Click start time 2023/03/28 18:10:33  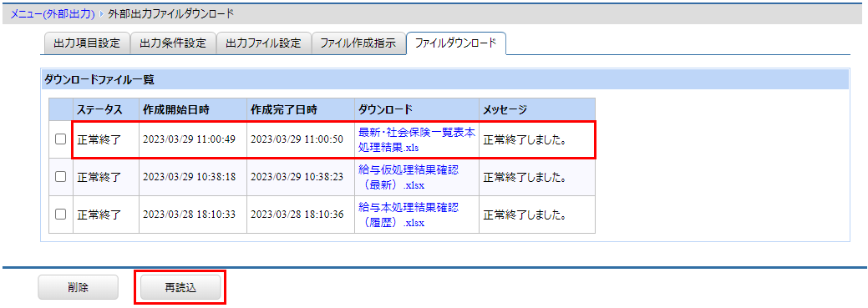(189, 215)
